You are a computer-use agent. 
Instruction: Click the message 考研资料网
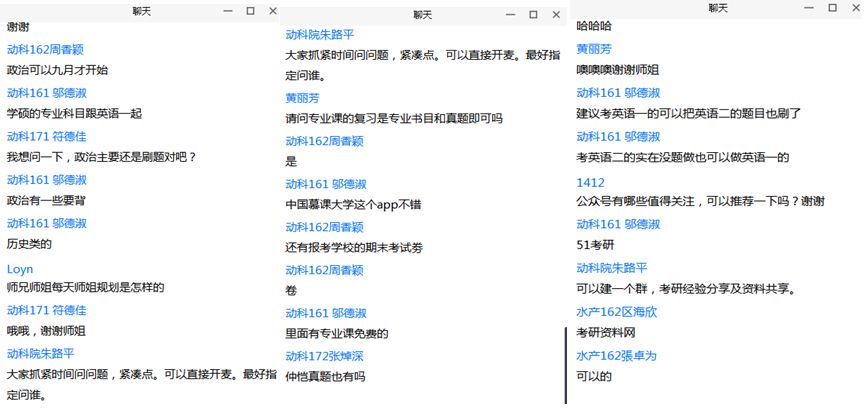(606, 332)
